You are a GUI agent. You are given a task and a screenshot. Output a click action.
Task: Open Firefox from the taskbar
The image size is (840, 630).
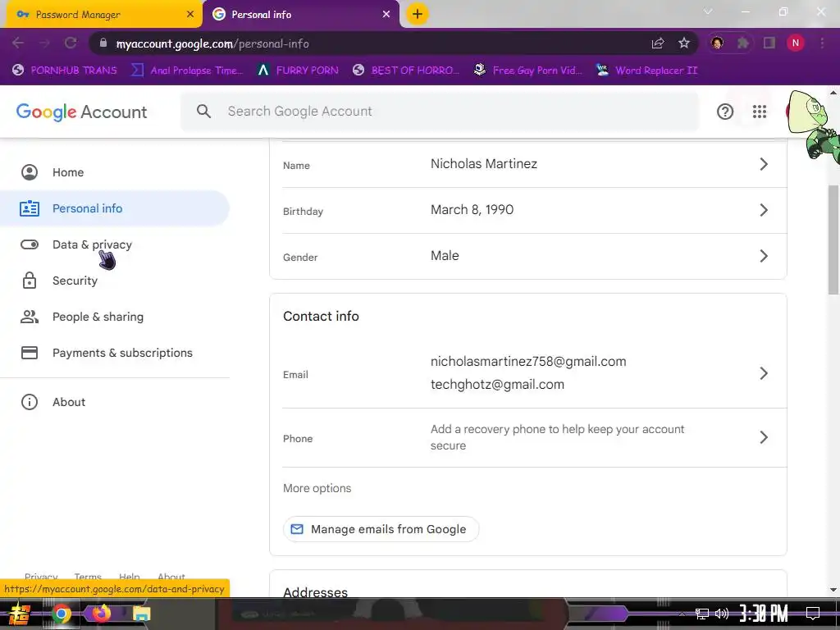[x=101, y=614]
